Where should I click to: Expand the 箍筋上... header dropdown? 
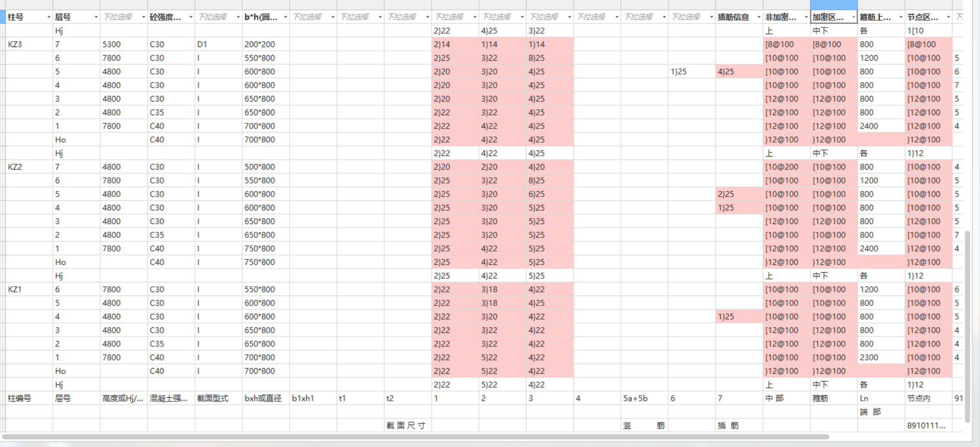(x=901, y=17)
